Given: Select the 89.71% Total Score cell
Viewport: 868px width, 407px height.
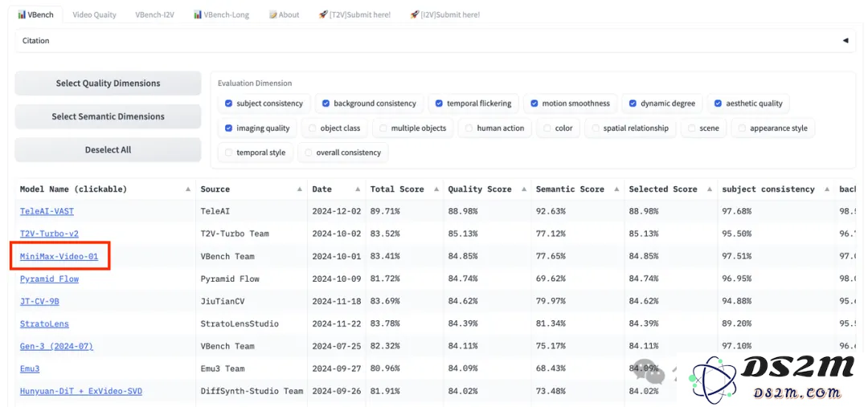Looking at the screenshot, I should (404, 211).
